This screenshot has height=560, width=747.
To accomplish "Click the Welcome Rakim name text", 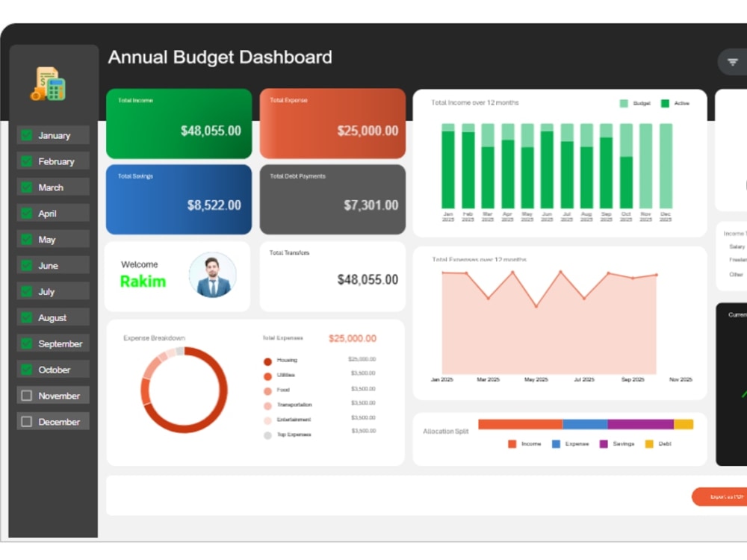I will (x=143, y=281).
